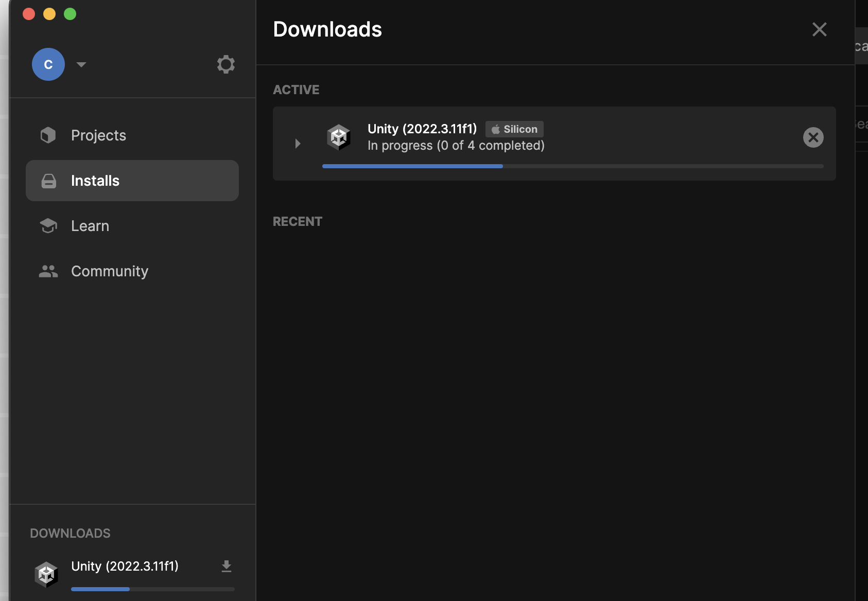Click the sidebar download arrow icon

click(227, 567)
